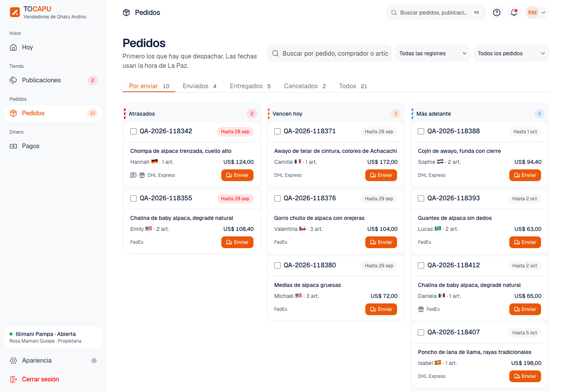The image size is (565, 392).
Task: Click the Pedidos sidebar box icon
Action: click(x=13, y=113)
